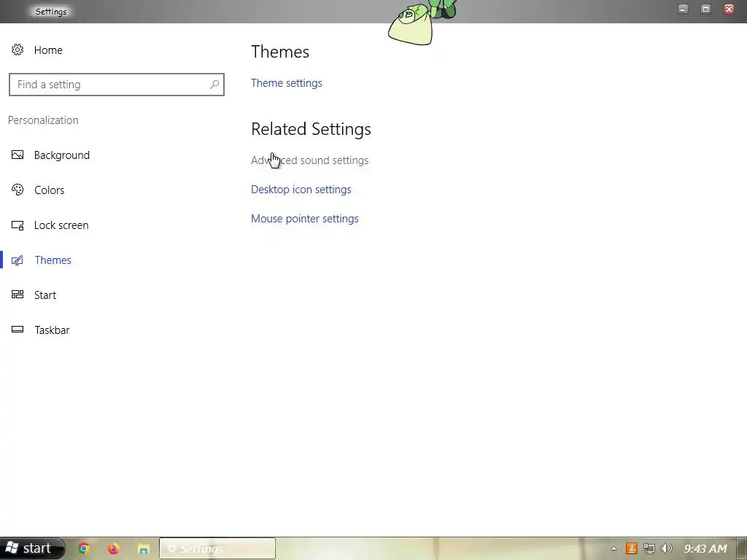Open the Background personalization page
Image resolution: width=747 pixels, height=560 pixels.
[62, 155]
